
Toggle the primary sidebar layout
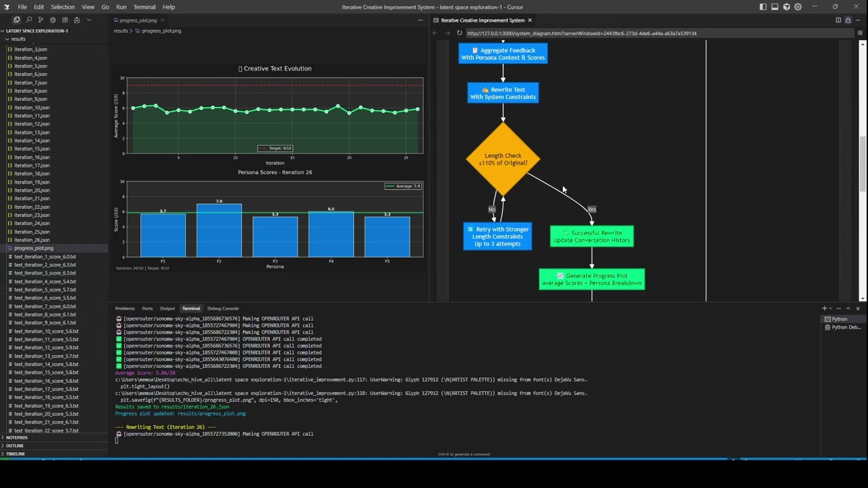[763, 7]
